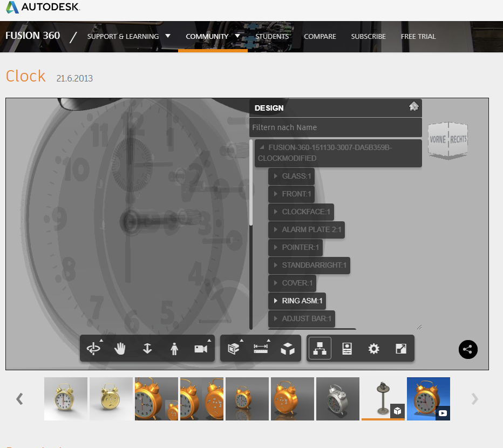The height and width of the screenshot is (448, 503).
Task: Select the Orbit tool in viewer toolbar
Action: click(93, 349)
